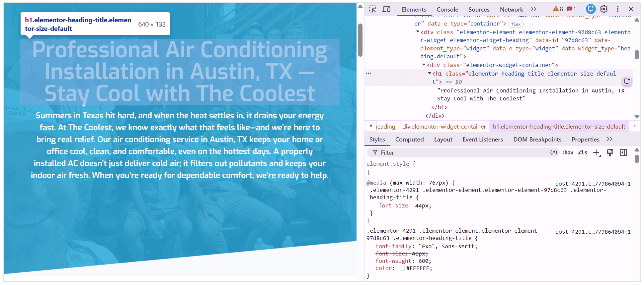Open the ellipsis actions for the selected h1
644x285 pixels.
coord(368,73)
